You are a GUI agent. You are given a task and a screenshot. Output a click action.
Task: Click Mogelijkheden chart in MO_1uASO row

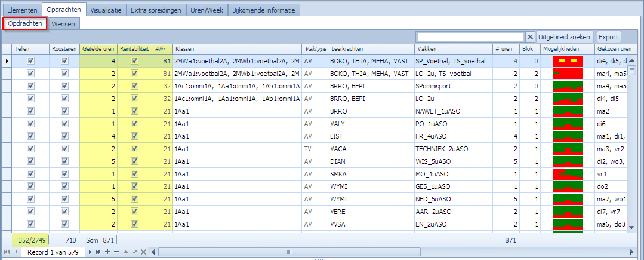pos(568,174)
